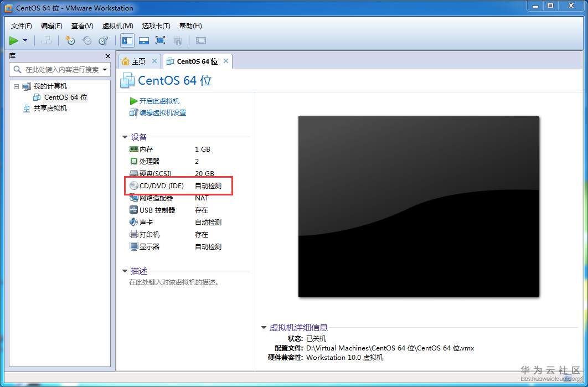
Task: Click the NAT network value
Action: click(x=202, y=198)
